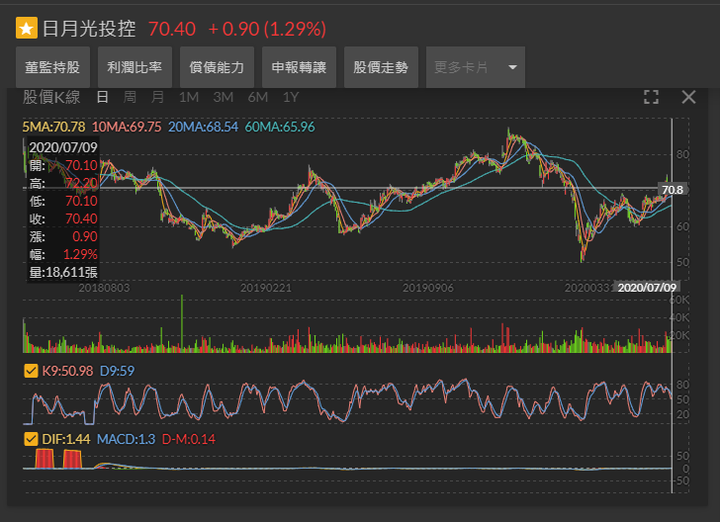This screenshot has height=522, width=720.
Task: Click the +0.90 (1.29%) change value
Action: 267,29
